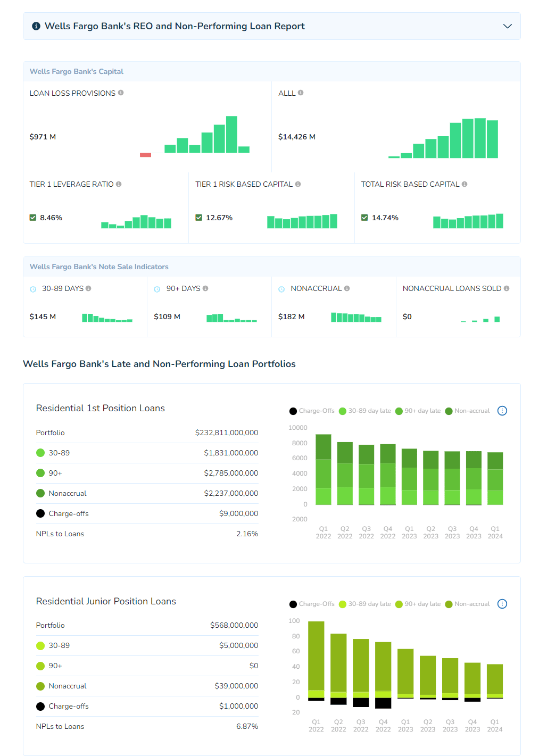Click the Tier 1 Risk Based Capital info icon
The image size is (539, 756).
pos(298,184)
